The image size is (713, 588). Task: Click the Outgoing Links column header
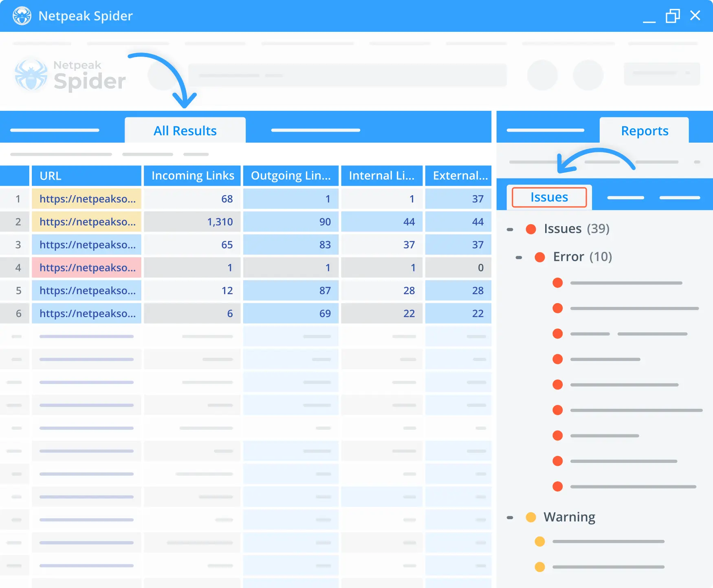290,176
